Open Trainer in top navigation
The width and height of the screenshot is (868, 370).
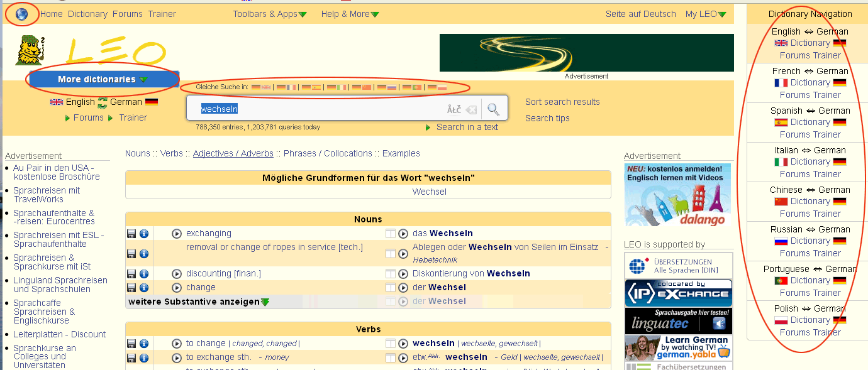(x=162, y=14)
